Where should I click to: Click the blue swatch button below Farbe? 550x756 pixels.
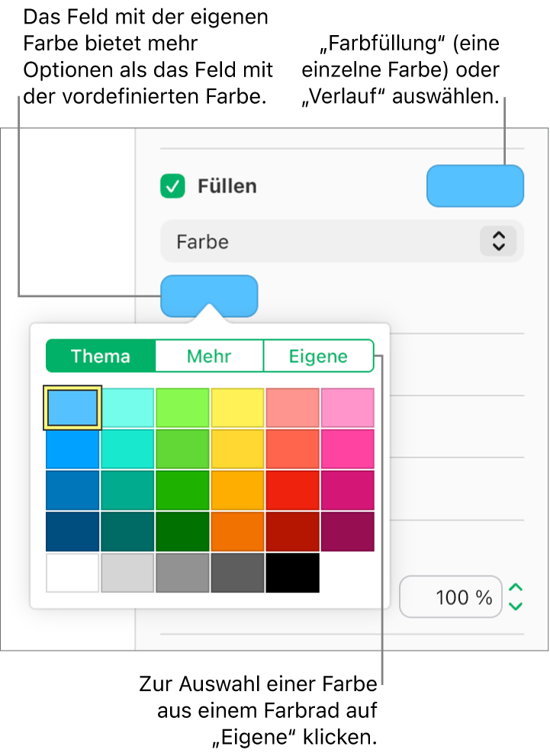(209, 295)
